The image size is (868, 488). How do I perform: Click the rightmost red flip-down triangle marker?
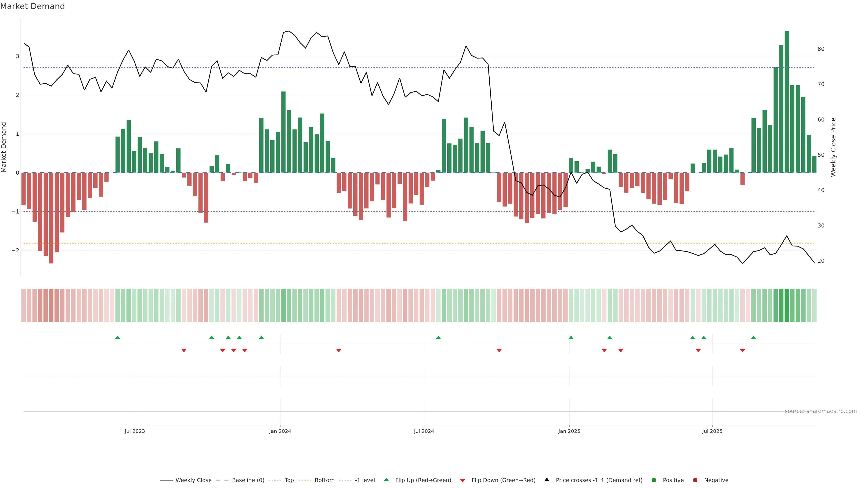click(x=742, y=351)
